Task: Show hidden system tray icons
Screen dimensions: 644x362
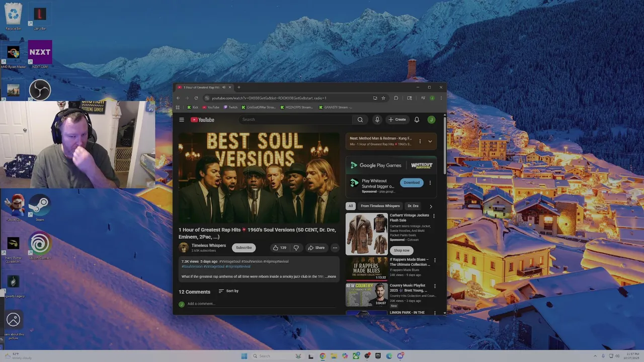Action: click(595, 356)
